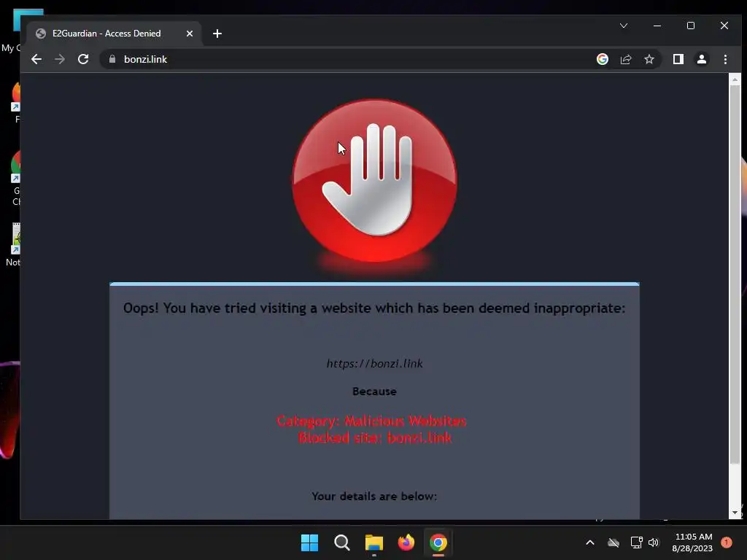747x560 pixels.
Task: View site info via the padlock icon
Action: point(112,59)
